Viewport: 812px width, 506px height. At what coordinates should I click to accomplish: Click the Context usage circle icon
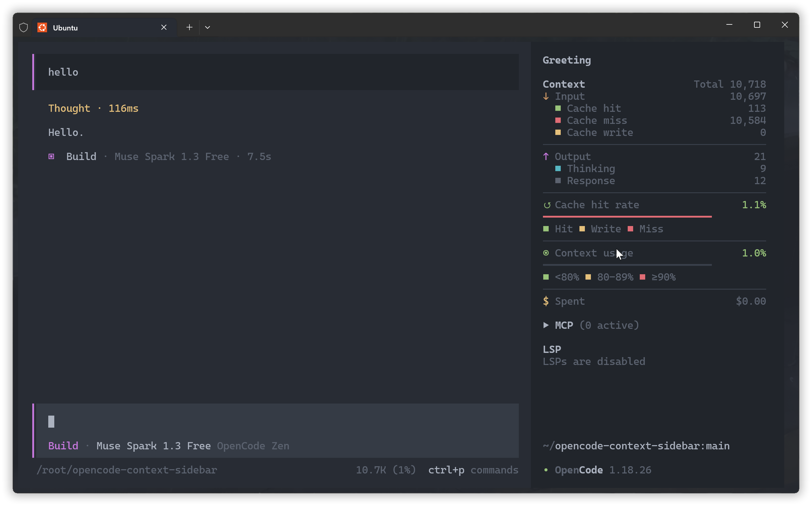(546, 253)
